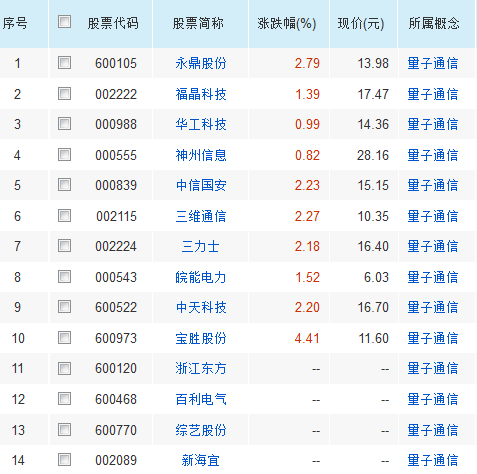
Task: Click the 序号 column header
Action: 15,24
